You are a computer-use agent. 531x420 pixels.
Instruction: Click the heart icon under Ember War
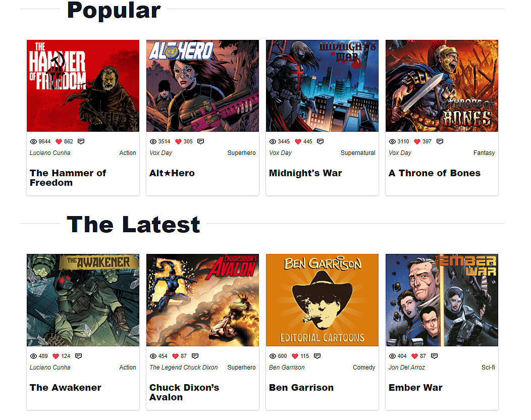(414, 356)
